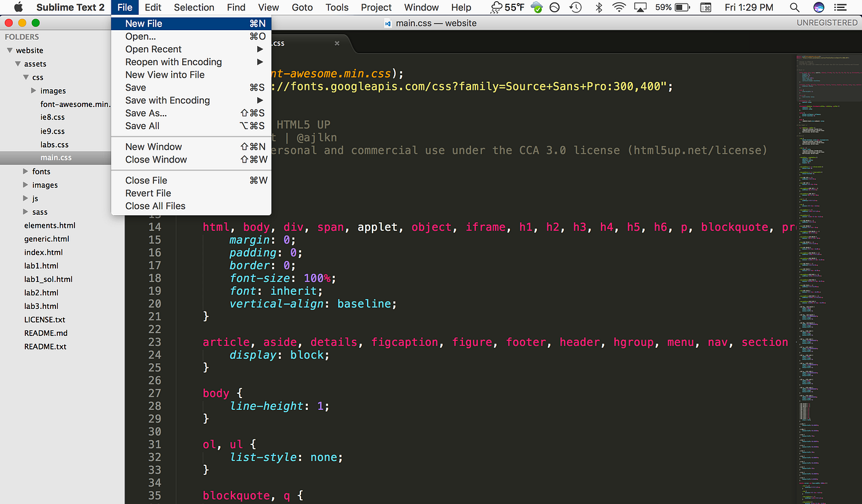The width and height of the screenshot is (862, 504).
Task: Open the Tools menu
Action: coord(337,7)
